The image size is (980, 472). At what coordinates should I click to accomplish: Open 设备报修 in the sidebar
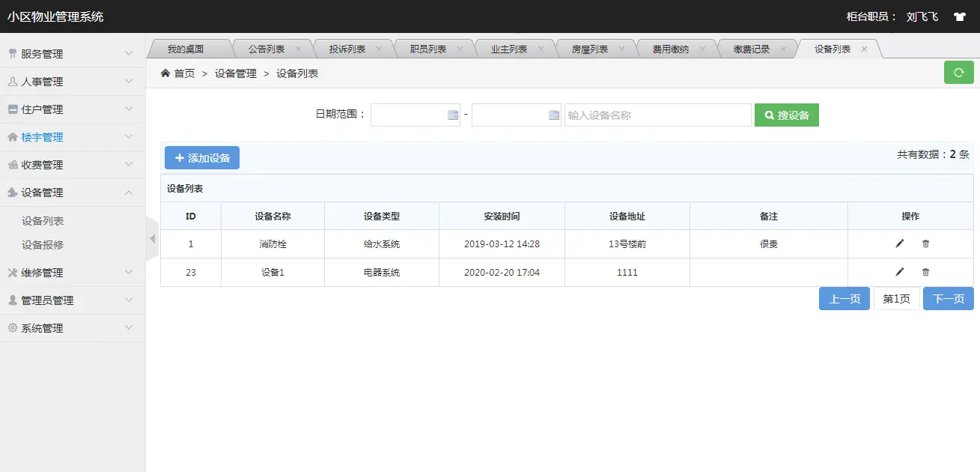[43, 245]
